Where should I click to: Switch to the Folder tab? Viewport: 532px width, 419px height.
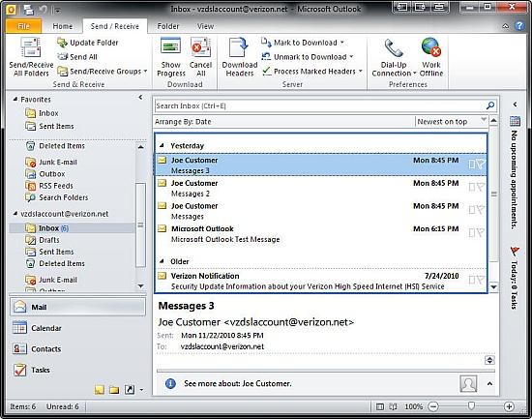[168, 26]
